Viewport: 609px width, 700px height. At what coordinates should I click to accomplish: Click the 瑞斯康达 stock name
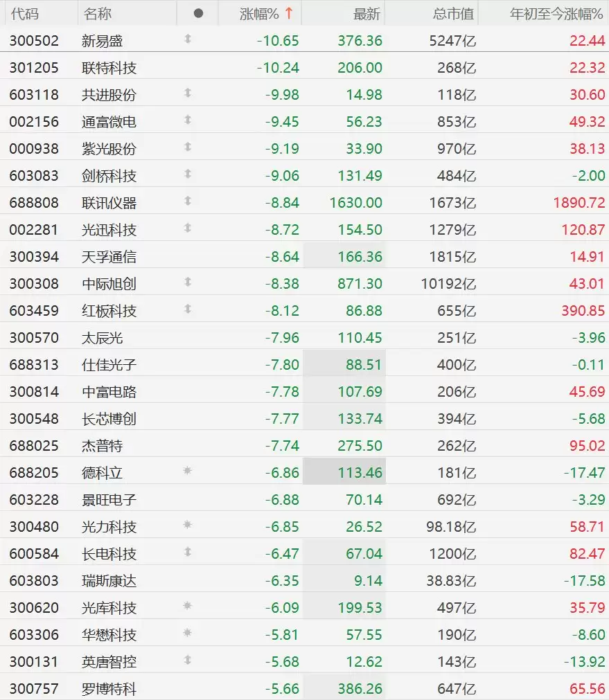coord(109,581)
